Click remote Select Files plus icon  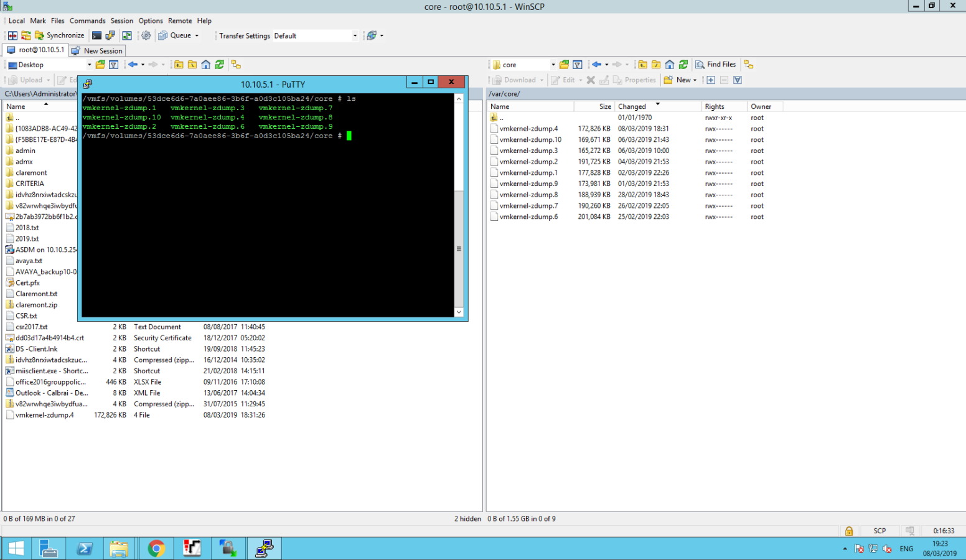[711, 80]
